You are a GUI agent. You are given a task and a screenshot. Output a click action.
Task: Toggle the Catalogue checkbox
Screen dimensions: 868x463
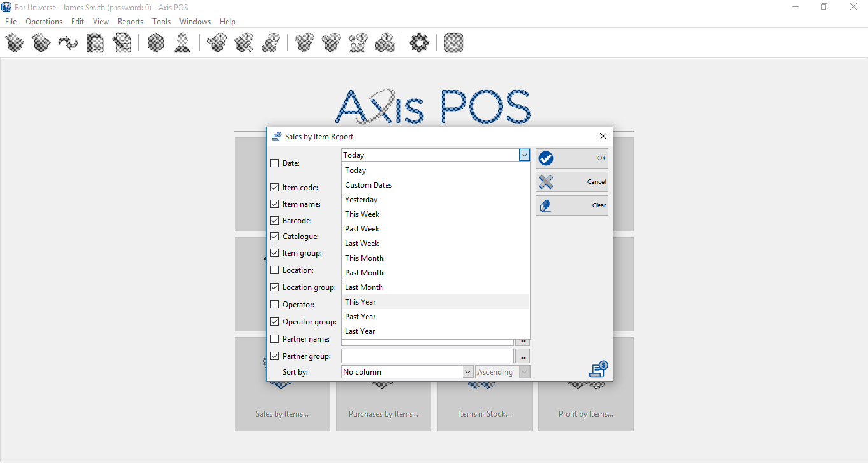click(275, 237)
